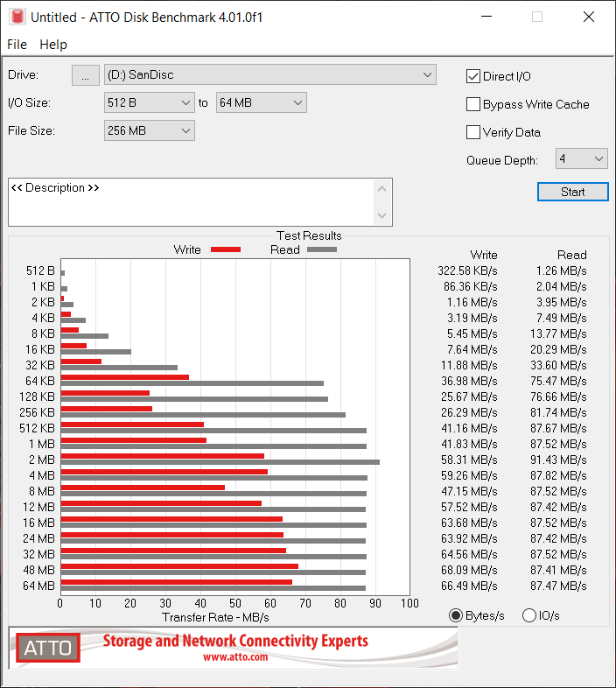The width and height of the screenshot is (616, 688).
Task: Open the minimum I/O Size dropdown (512 B)
Action: coord(149,102)
